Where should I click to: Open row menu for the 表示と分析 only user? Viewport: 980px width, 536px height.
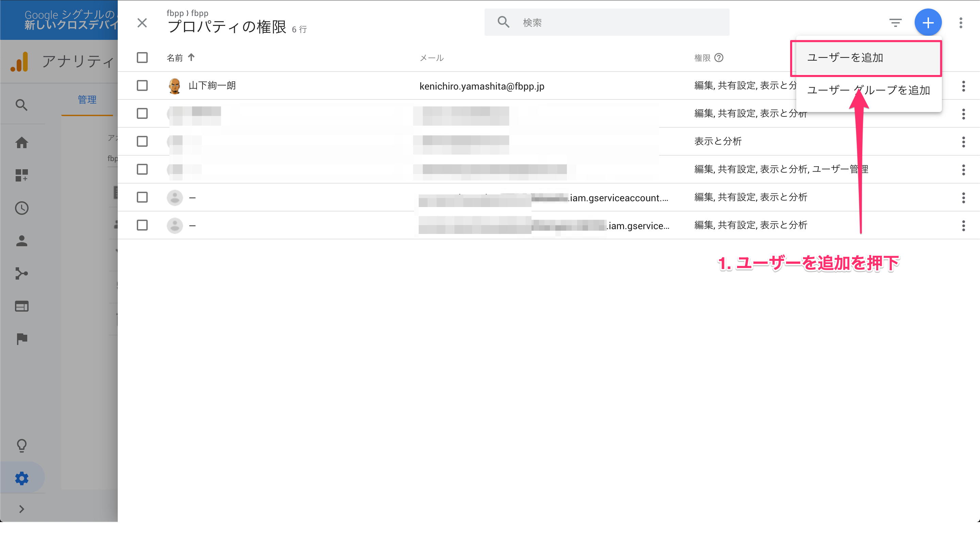pos(963,142)
